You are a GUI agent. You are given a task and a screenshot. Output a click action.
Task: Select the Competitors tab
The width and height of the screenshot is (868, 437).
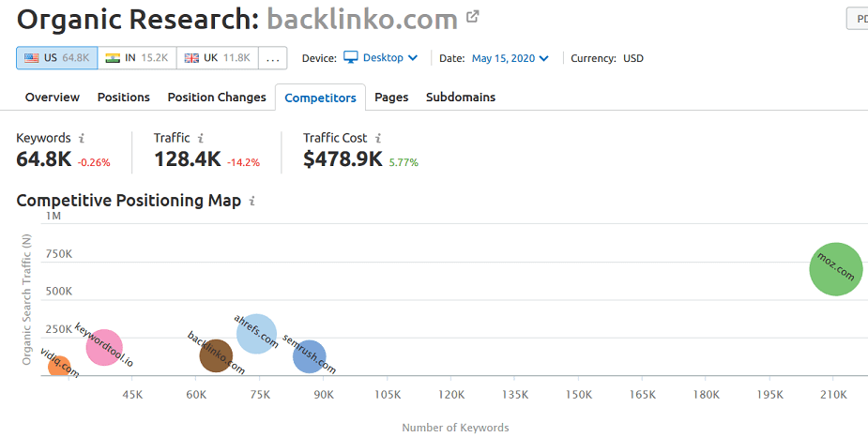pos(321,98)
